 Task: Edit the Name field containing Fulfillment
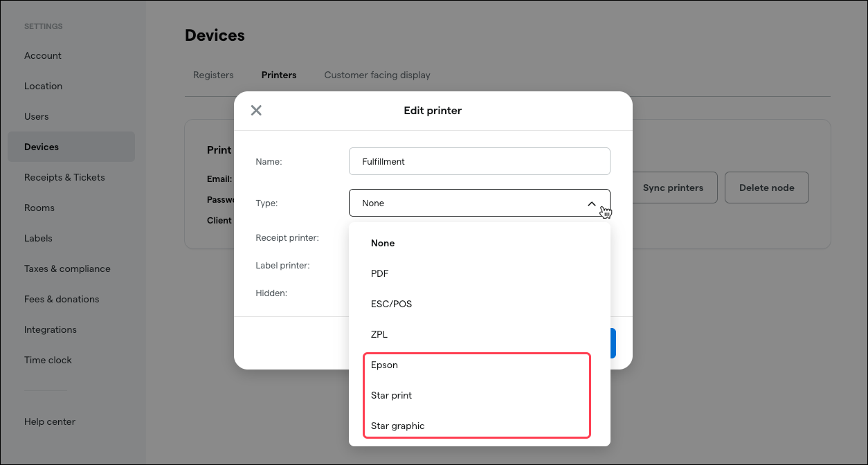[480, 161]
